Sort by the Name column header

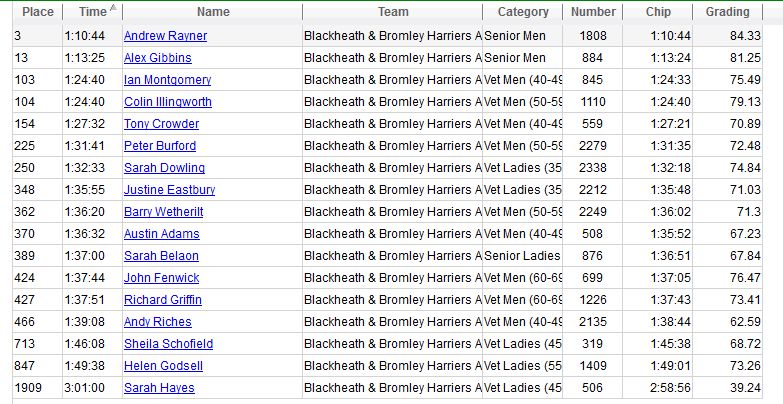coord(213,12)
